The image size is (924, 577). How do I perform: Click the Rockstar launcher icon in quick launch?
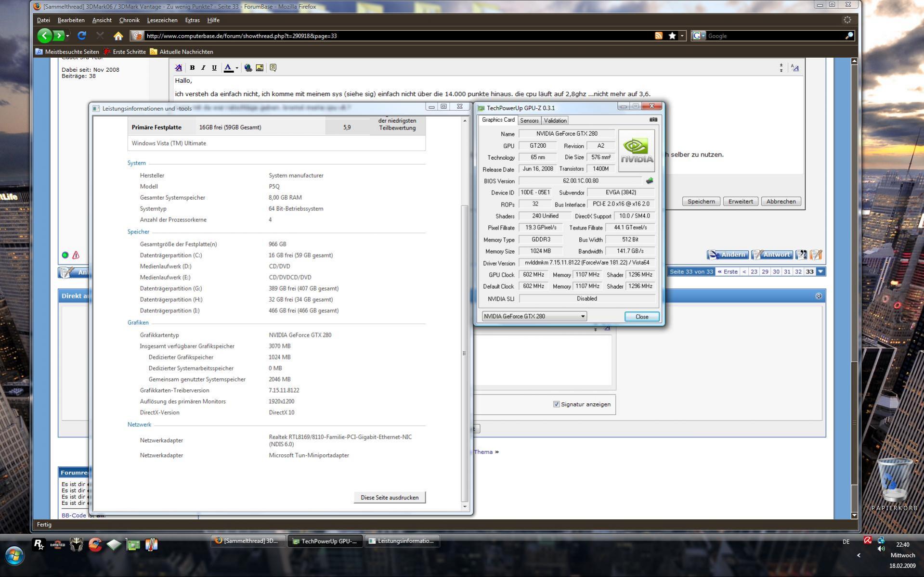point(39,544)
